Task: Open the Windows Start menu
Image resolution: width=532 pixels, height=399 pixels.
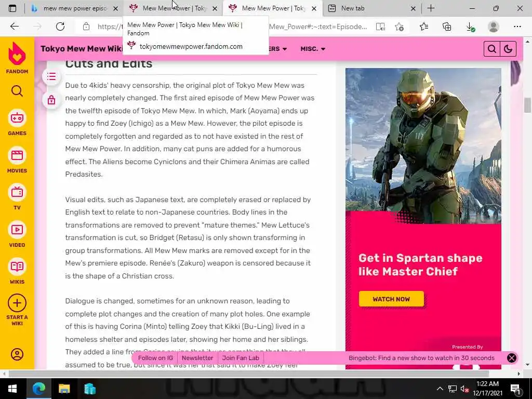Action: [x=12, y=389]
